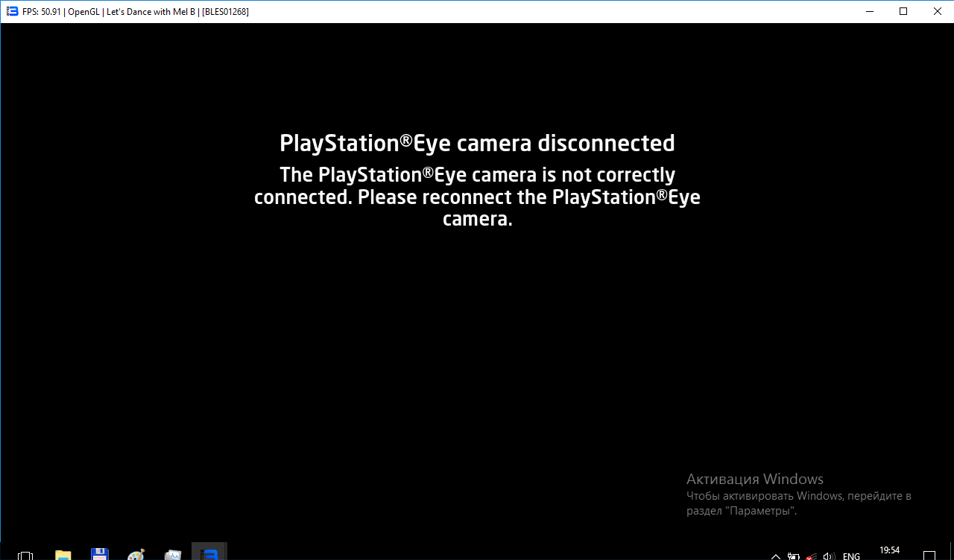Close the Let's Dance with Mel B window

coord(937,11)
